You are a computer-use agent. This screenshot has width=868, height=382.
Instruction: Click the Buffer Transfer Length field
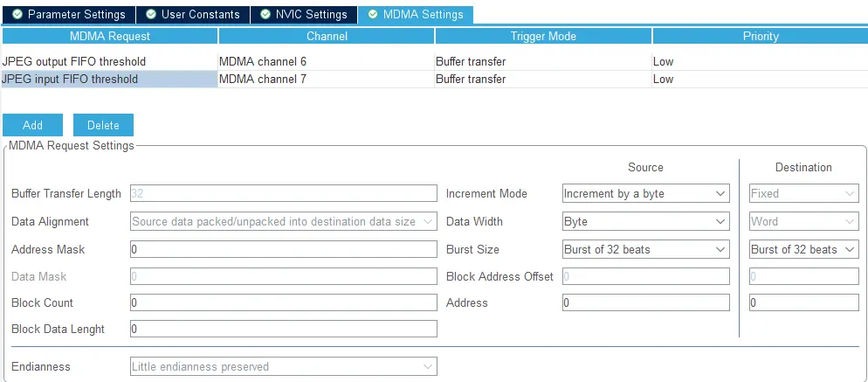click(284, 193)
